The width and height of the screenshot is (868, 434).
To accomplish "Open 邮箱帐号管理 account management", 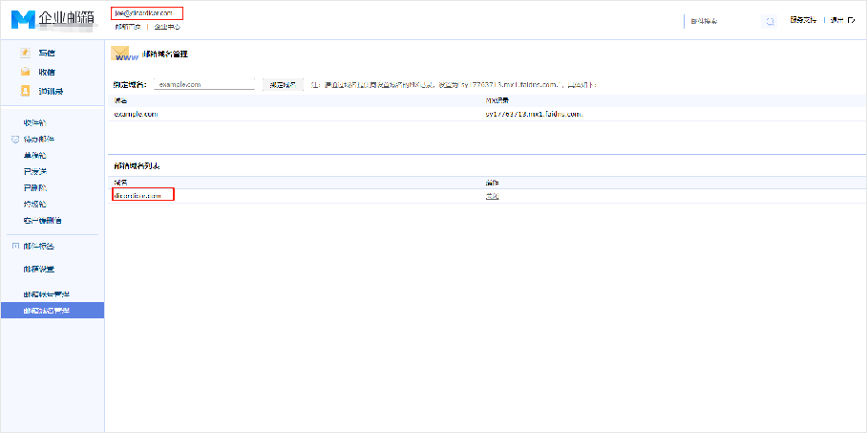I will 47,293.
